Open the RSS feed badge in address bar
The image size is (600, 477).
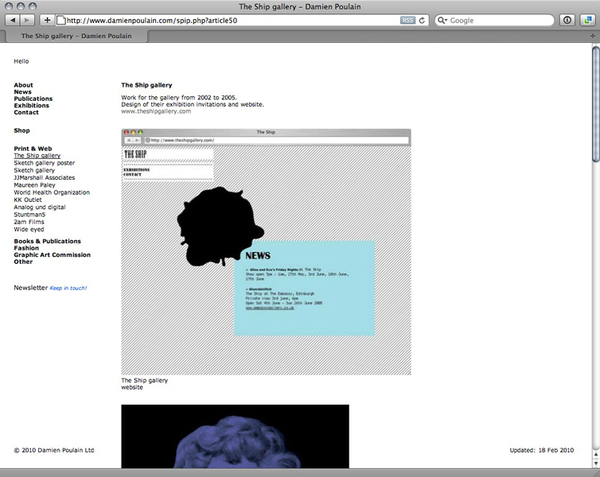pyautogui.click(x=408, y=21)
